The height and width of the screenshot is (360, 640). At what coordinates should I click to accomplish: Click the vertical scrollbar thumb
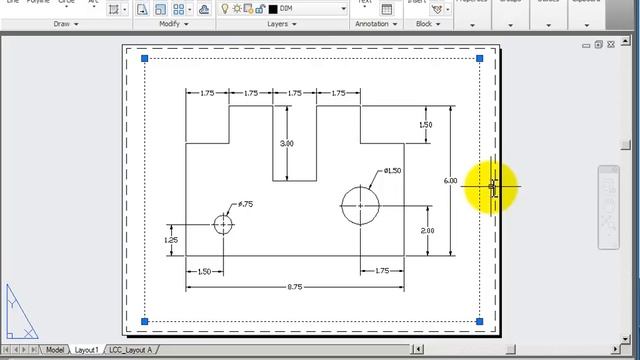[x=626, y=144]
